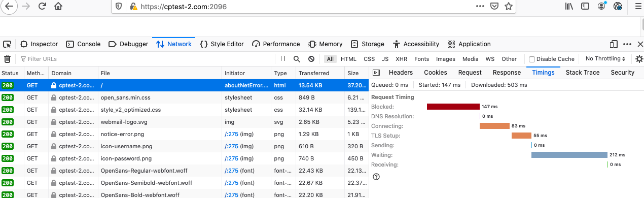Open the hamburger application menu
The height and width of the screenshot is (198, 644).
click(x=638, y=7)
